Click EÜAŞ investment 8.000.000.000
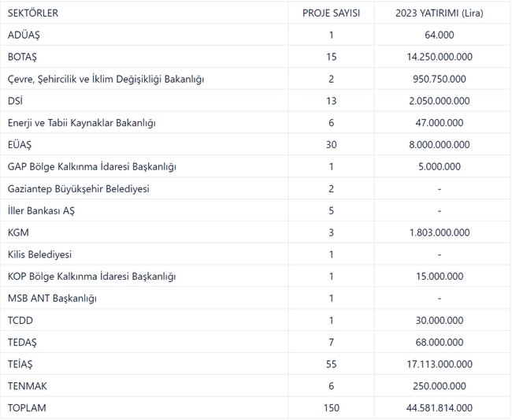The height and width of the screenshot is (420, 512). (440, 145)
